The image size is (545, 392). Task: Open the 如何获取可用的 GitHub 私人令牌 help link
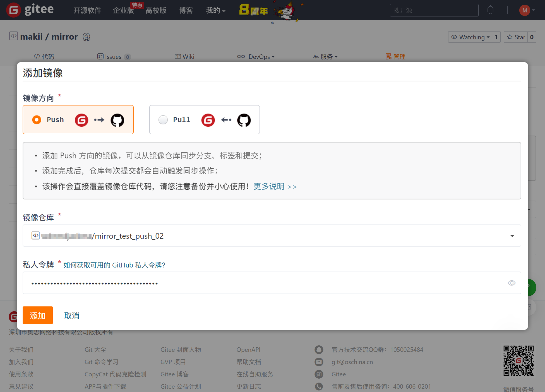[x=114, y=265]
